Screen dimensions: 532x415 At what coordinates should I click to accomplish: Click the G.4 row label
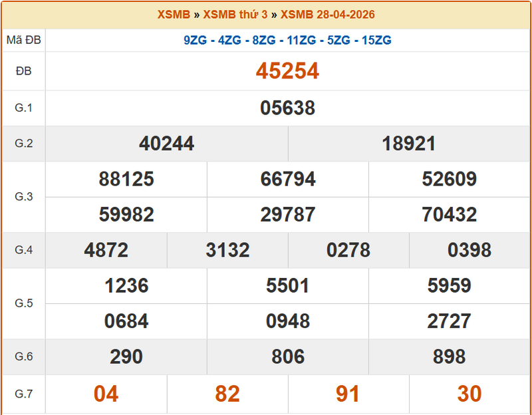24,251
